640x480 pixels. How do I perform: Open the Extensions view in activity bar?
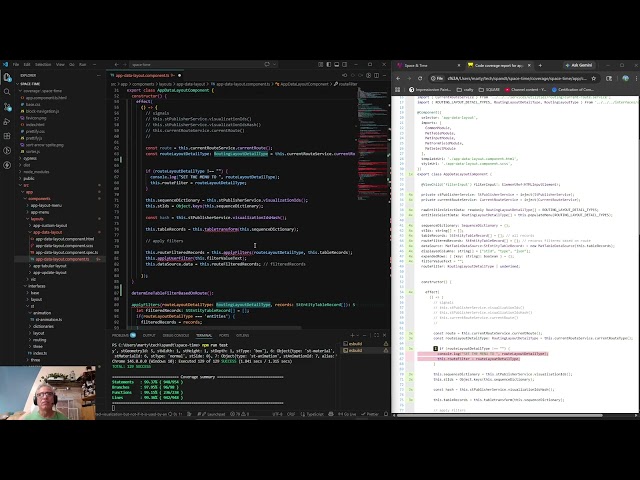tap(7, 136)
